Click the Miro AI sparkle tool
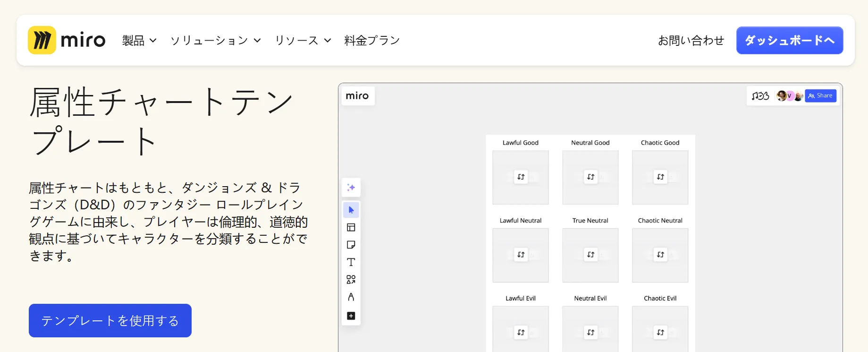The image size is (868, 352). [x=351, y=188]
